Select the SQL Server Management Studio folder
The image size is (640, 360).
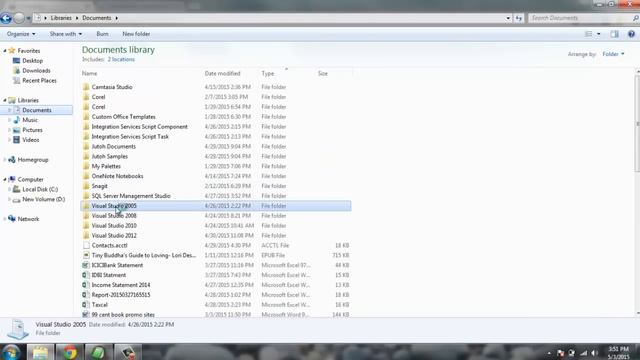coord(216,196)
